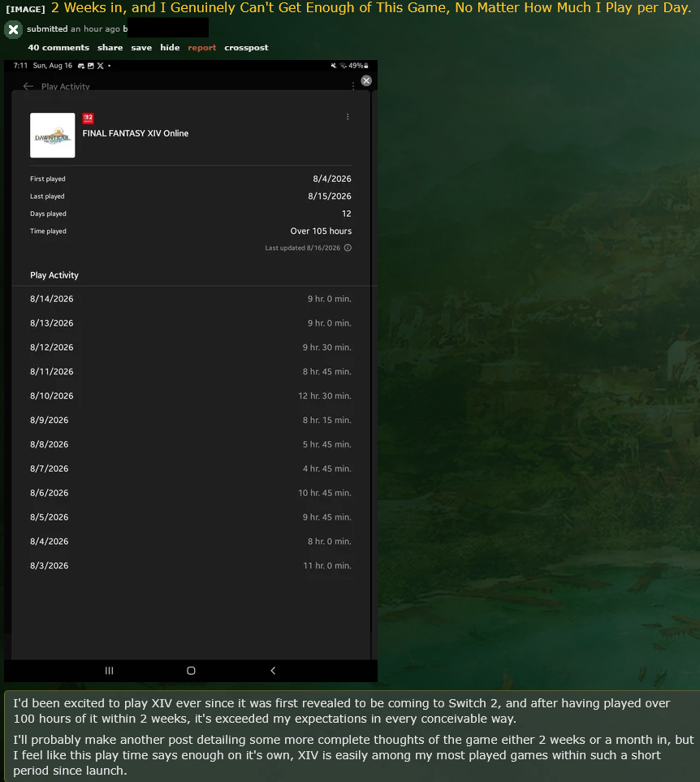Screen dimensions: 700x782
Task: Click the [IMAGE] flair tag before title
Action: click(25, 9)
